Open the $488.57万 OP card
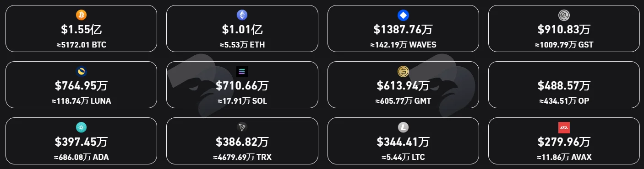This screenshot has width=644, height=169. (564, 85)
